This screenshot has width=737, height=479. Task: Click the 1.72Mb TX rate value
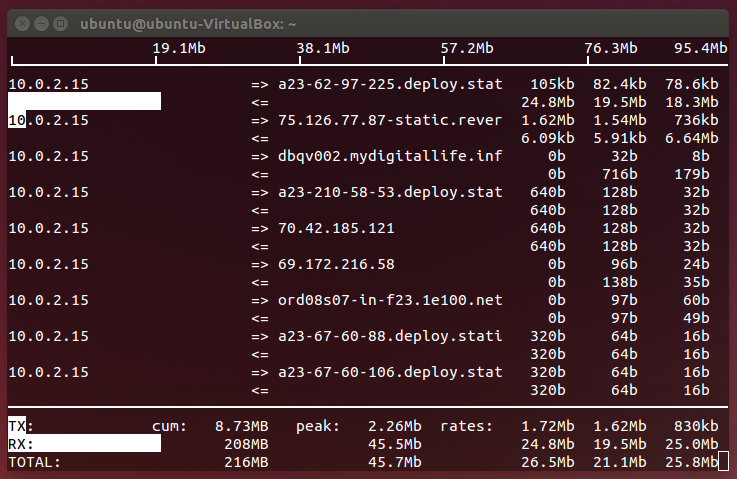(548, 426)
